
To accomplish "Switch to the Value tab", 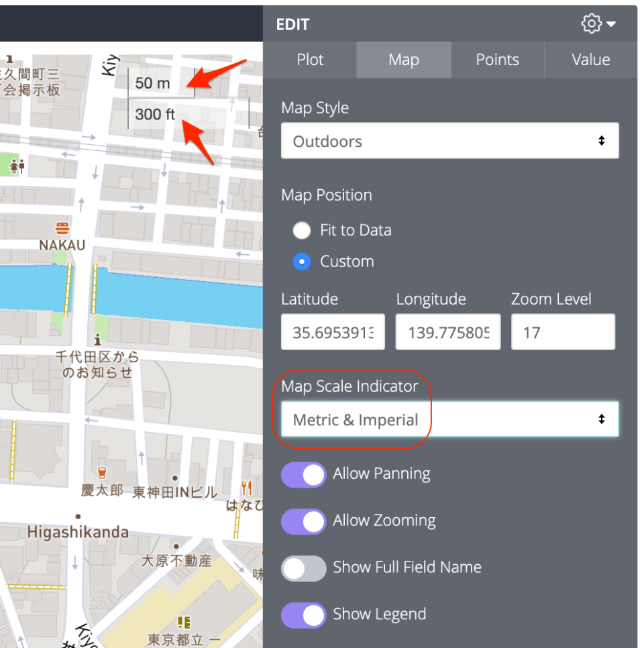I will click(590, 60).
